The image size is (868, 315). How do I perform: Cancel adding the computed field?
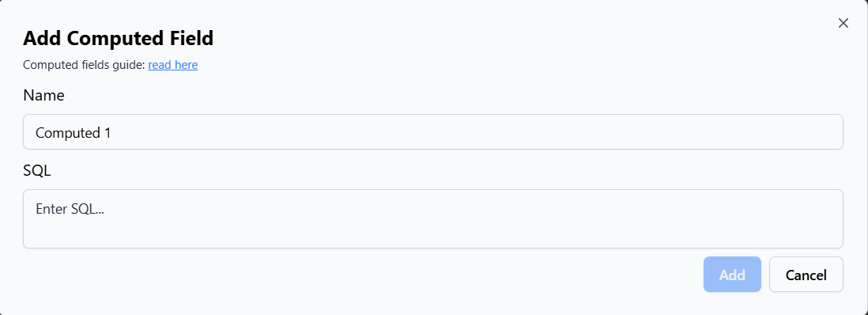[806, 275]
